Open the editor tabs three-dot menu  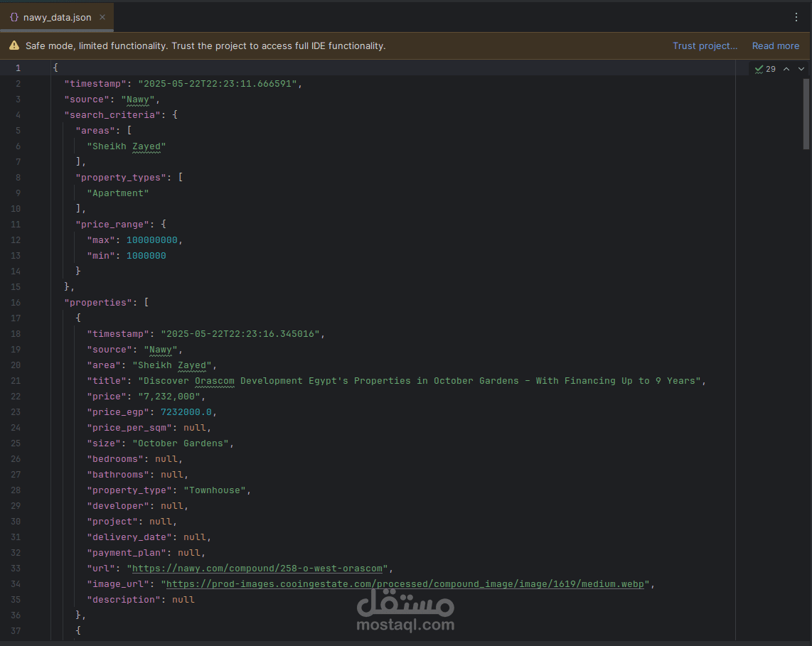point(796,17)
